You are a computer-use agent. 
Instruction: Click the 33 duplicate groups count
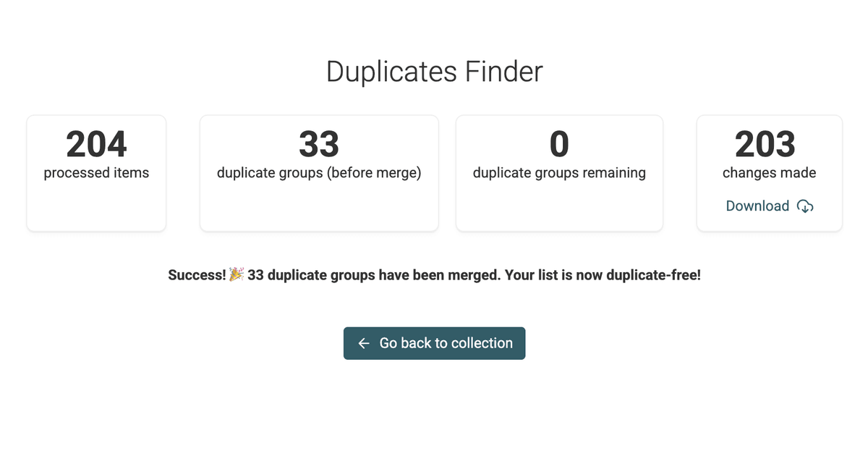[319, 144]
